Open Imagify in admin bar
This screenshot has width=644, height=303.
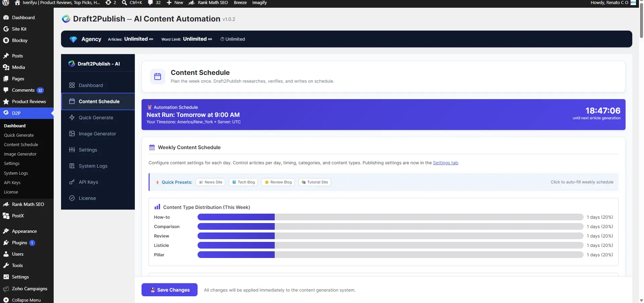[260, 2]
